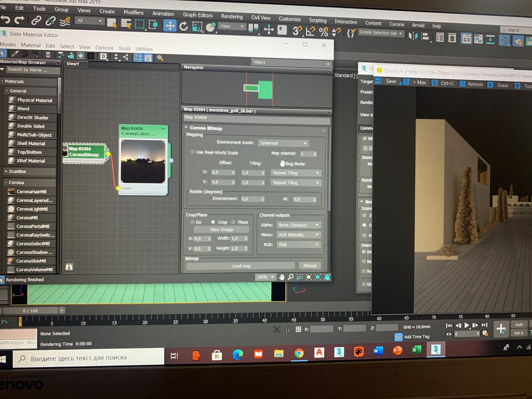Click the Add Time Tag label
The height and width of the screenshot is (399, 532).
[x=416, y=337]
